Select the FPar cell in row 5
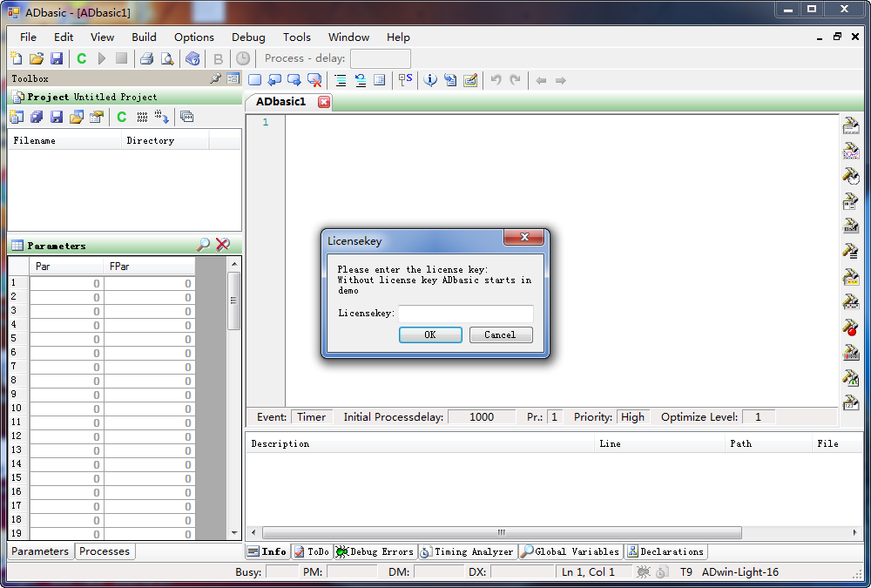The width and height of the screenshot is (871, 588). (x=150, y=339)
